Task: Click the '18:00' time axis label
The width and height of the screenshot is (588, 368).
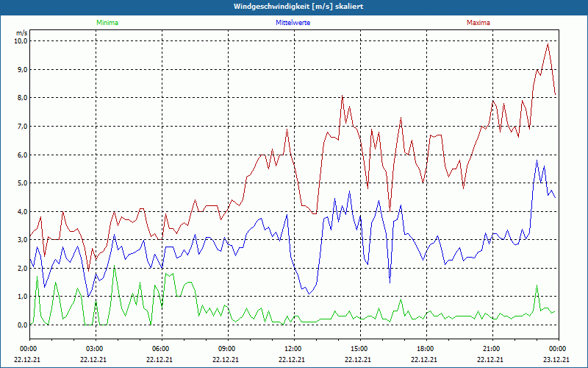Action: (426, 349)
